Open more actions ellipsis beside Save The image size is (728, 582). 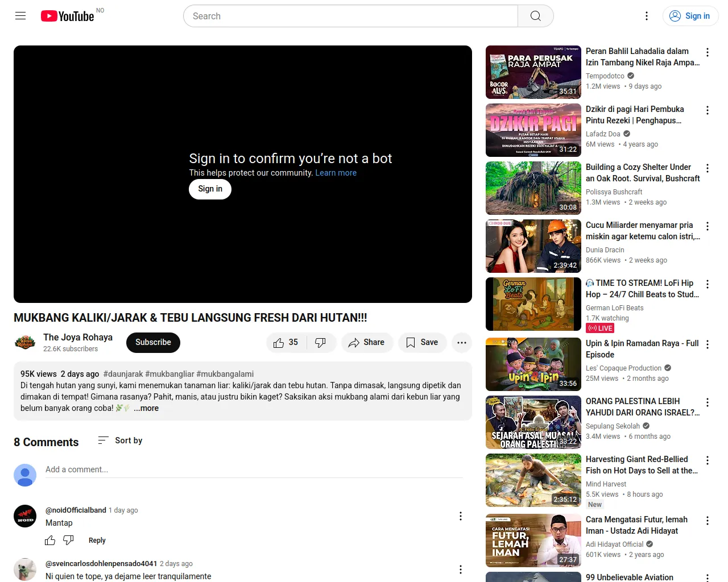(x=462, y=342)
